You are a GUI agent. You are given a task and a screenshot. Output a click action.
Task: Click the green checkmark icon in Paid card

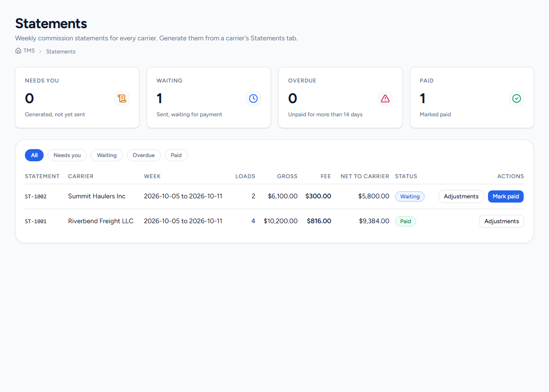coord(517,98)
